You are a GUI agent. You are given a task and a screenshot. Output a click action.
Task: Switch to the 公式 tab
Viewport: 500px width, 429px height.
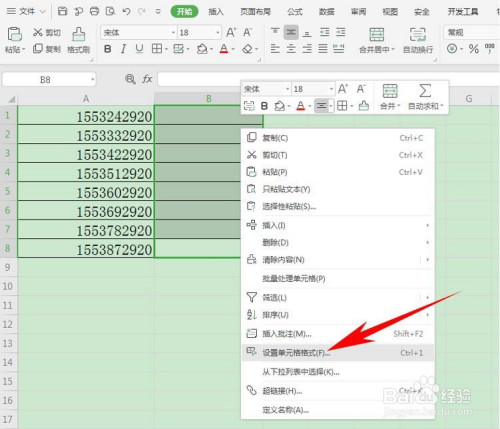[295, 12]
